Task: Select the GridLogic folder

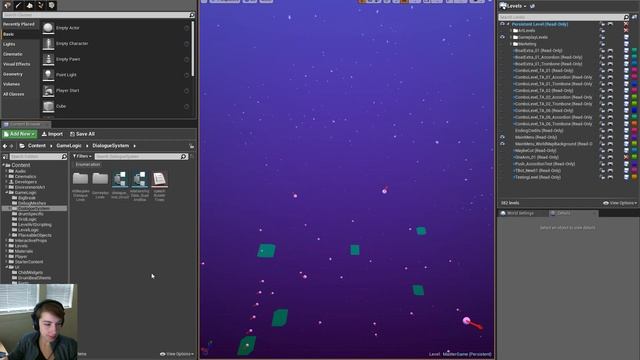Action: click(27, 219)
